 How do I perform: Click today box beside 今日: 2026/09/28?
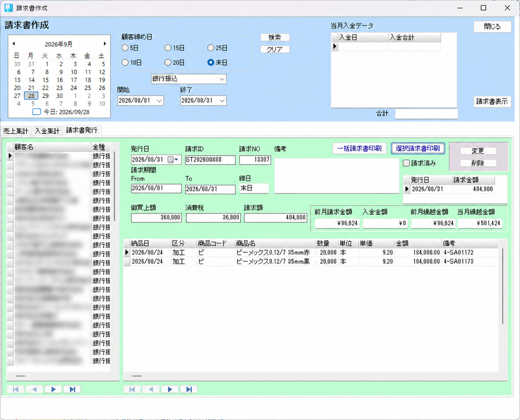click(x=37, y=111)
